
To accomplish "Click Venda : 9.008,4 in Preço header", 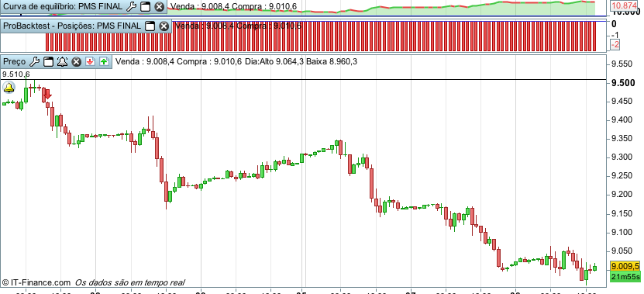I will tap(145, 62).
